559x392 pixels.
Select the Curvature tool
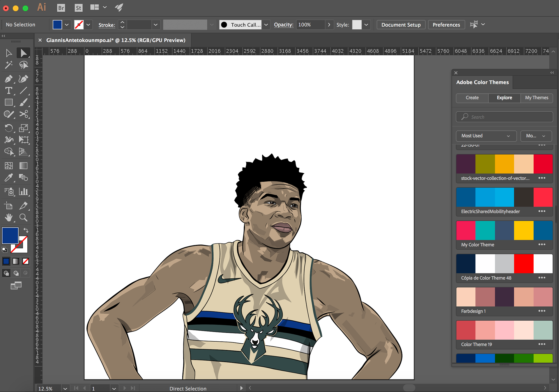pos(23,79)
